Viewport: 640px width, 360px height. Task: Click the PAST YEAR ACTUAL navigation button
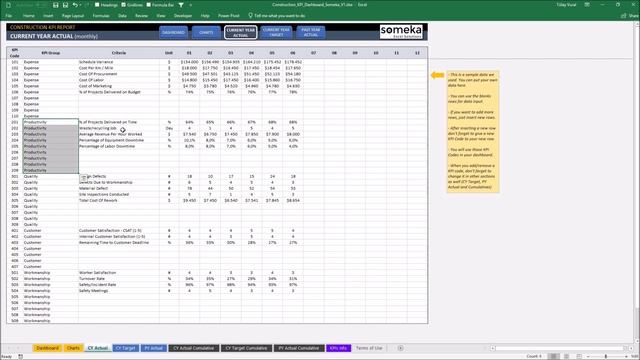[x=311, y=32]
